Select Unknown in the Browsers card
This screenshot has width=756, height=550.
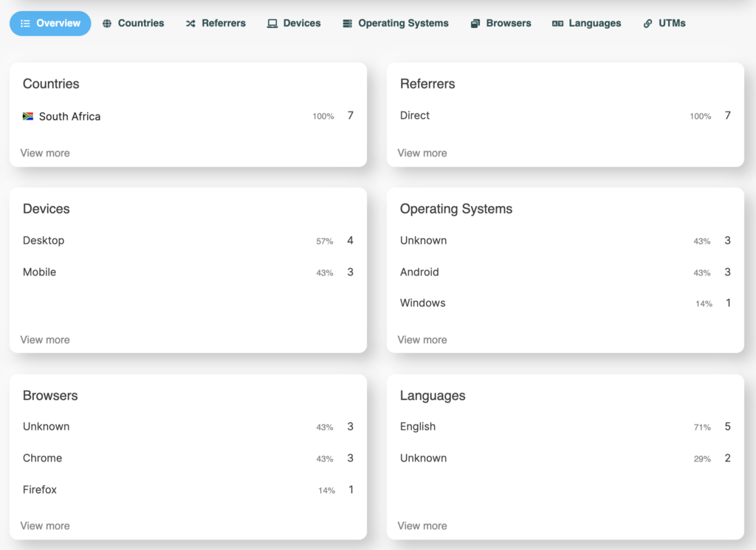pos(188,427)
